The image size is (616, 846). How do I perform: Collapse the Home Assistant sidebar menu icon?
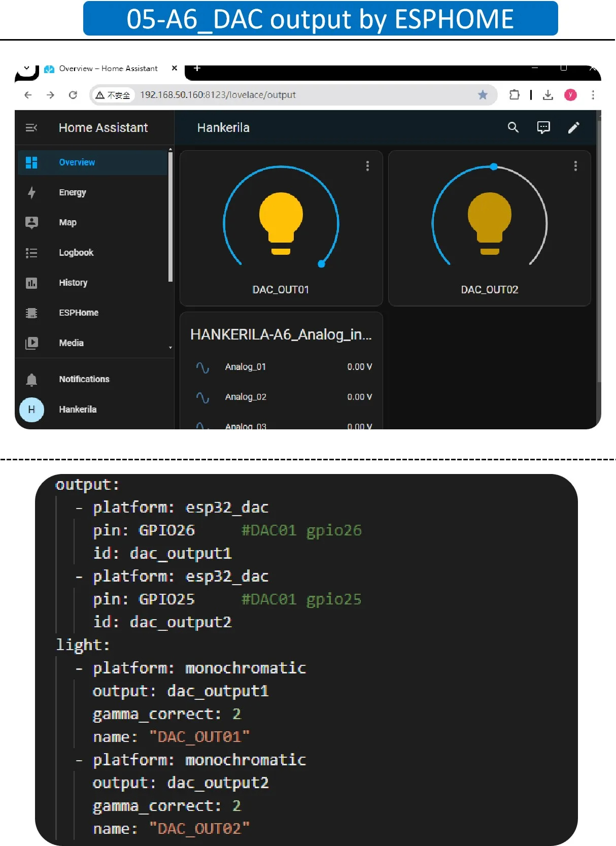(31, 127)
